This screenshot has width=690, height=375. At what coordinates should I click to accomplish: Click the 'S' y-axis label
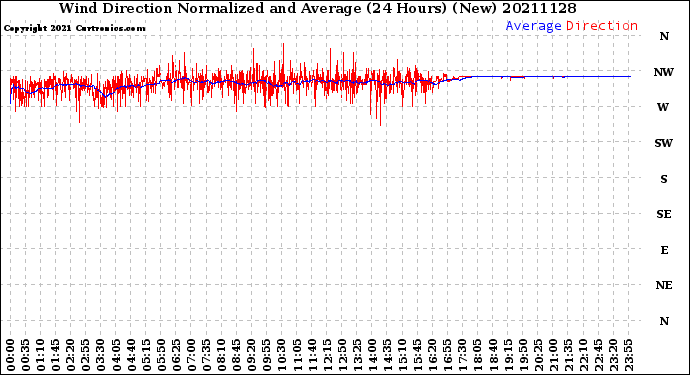664,179
